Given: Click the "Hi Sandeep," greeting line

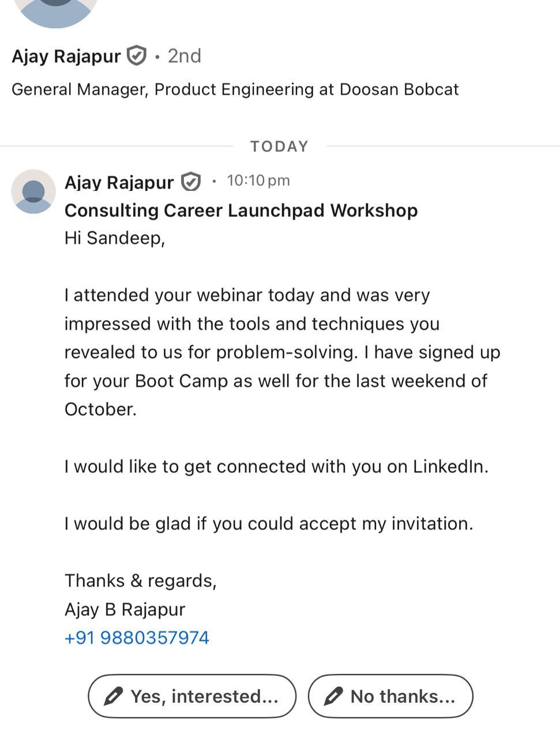Looking at the screenshot, I should click(x=115, y=238).
